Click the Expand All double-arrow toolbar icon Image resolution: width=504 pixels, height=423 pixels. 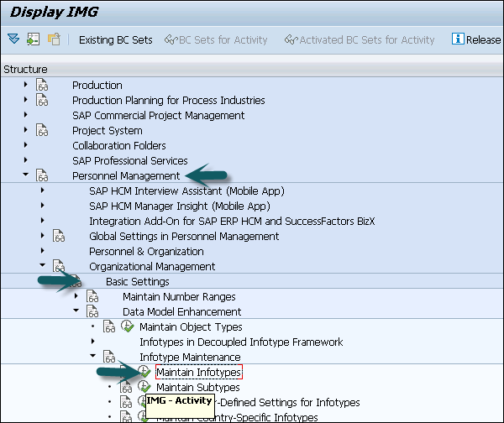point(13,39)
